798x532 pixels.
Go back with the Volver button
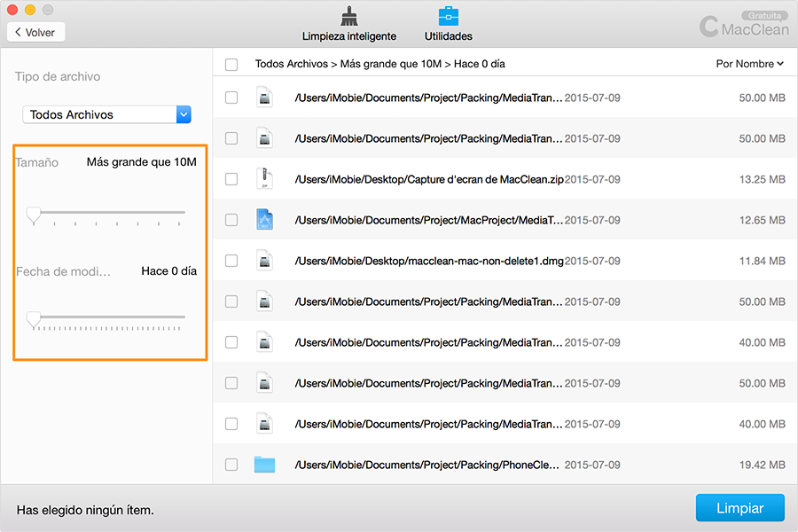point(35,32)
